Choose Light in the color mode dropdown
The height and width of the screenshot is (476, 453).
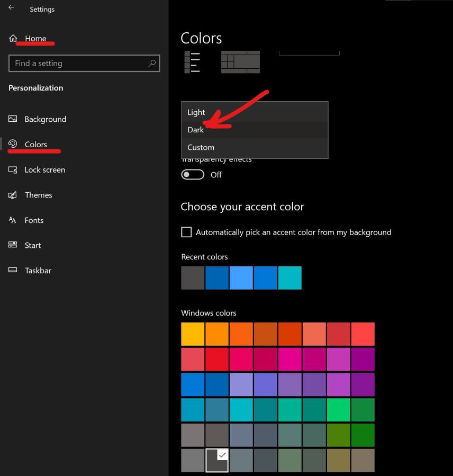(196, 112)
